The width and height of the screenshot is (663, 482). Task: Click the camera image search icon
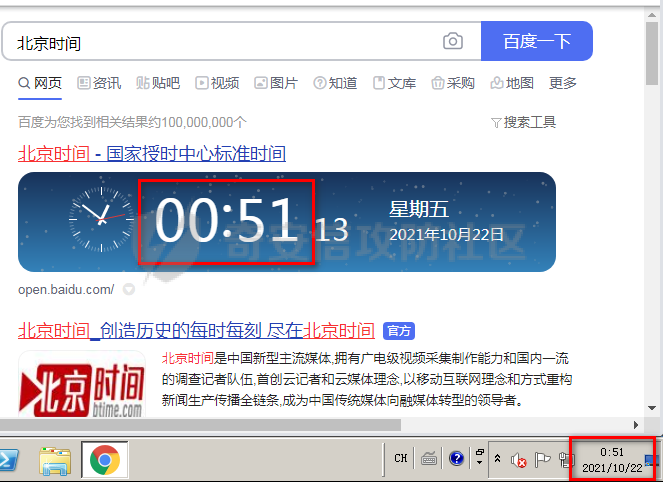pos(452,41)
